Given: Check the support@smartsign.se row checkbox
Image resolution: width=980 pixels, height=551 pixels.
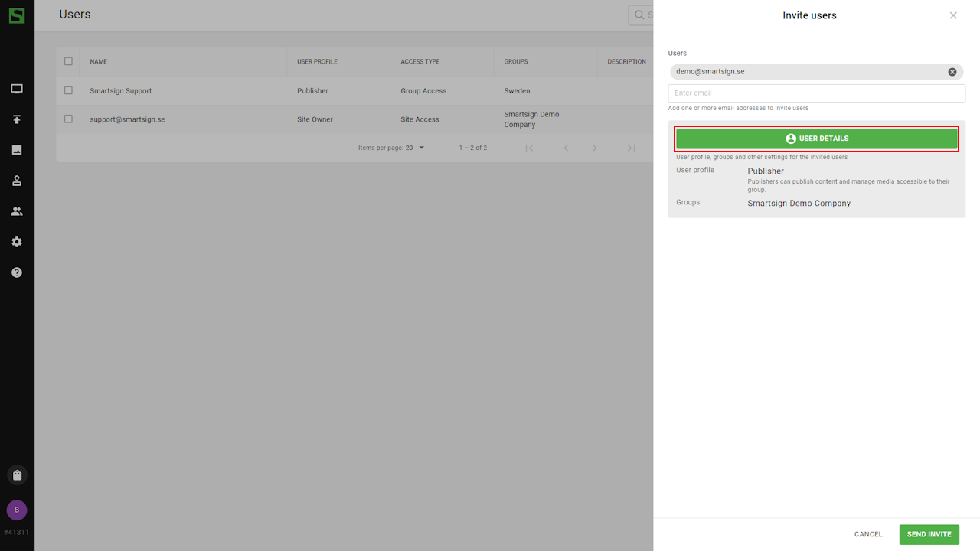Looking at the screenshot, I should (68, 119).
